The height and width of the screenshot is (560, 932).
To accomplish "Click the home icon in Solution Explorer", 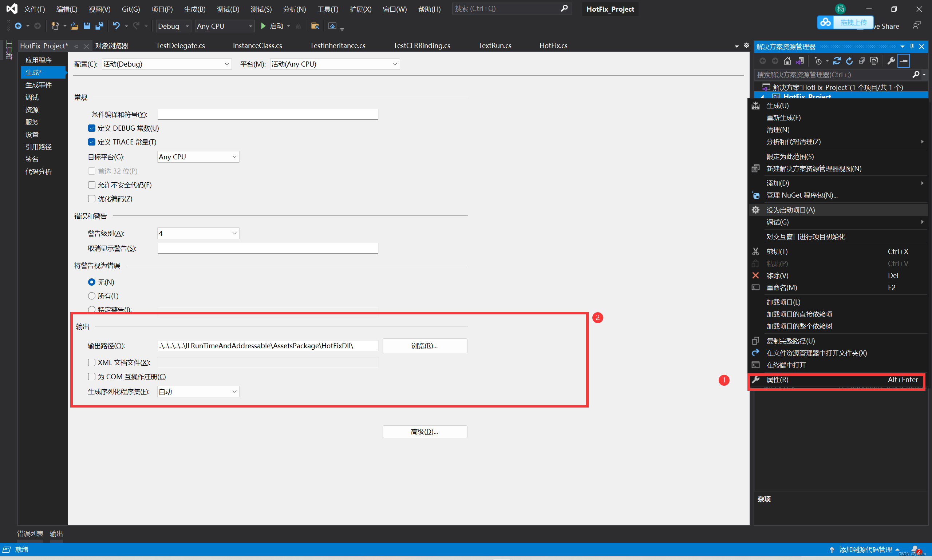I will coord(787,61).
